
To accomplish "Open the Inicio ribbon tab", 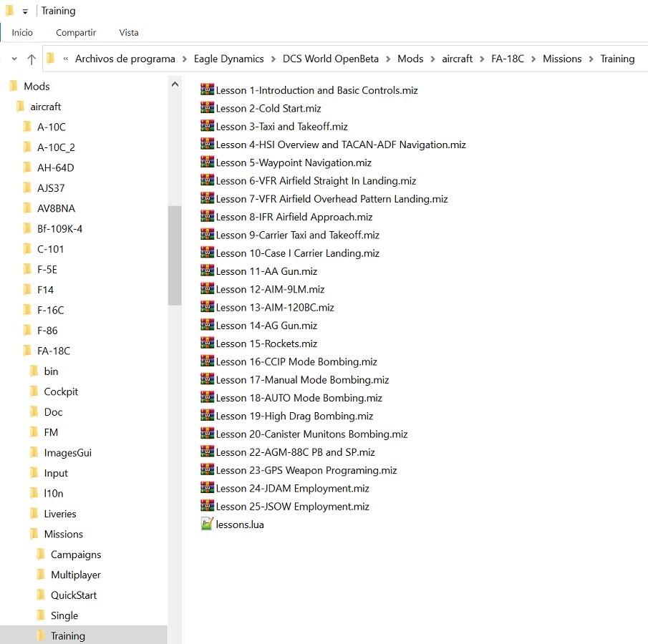I will [22, 33].
